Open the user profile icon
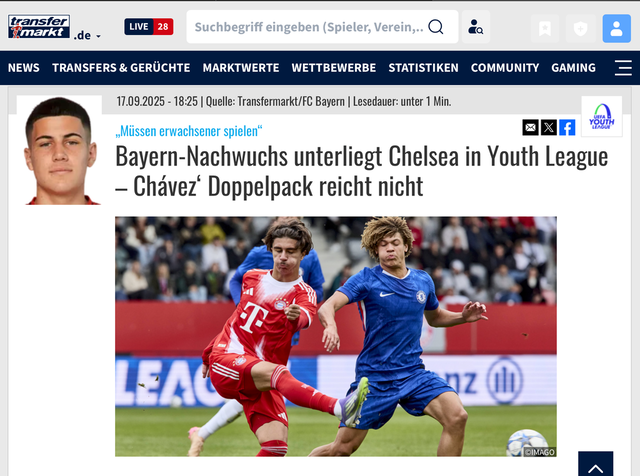640x476 pixels. pos(616,28)
